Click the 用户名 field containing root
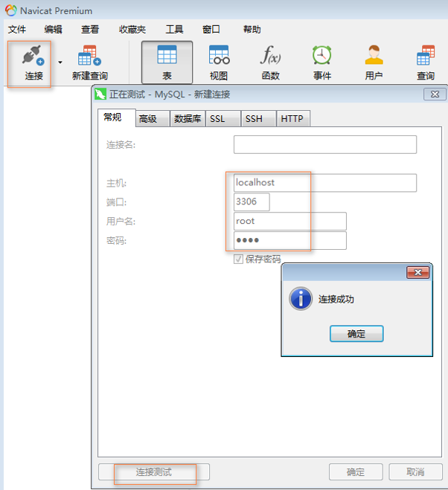Viewport: 448px width, 490px height. [x=290, y=222]
